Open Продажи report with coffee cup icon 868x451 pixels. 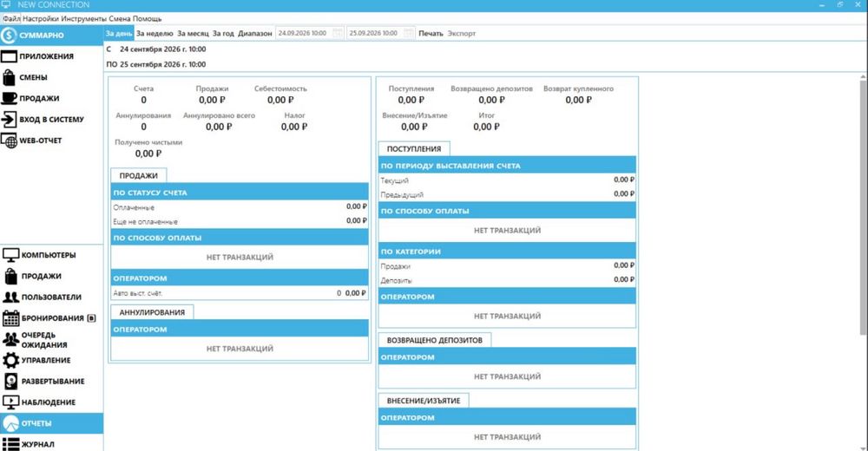pos(51,99)
